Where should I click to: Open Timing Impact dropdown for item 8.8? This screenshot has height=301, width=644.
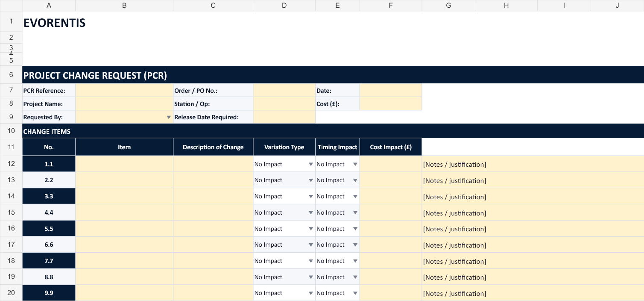tap(355, 277)
